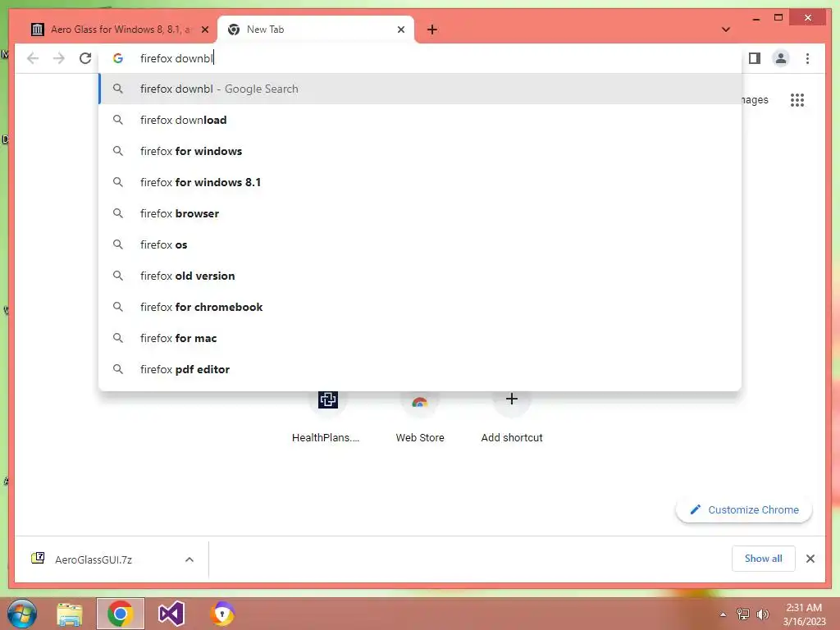Choose 'firefox os' suggestion
The height and width of the screenshot is (630, 840).
(421, 244)
